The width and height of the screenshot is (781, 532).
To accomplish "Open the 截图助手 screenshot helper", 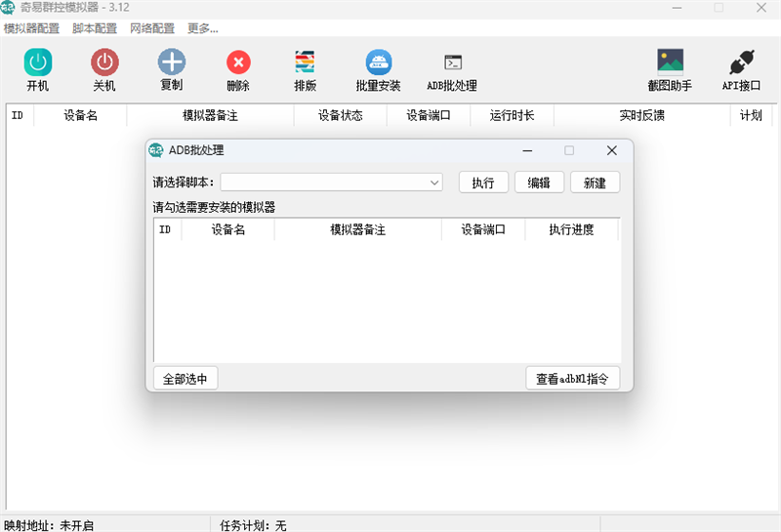I will click(x=670, y=62).
